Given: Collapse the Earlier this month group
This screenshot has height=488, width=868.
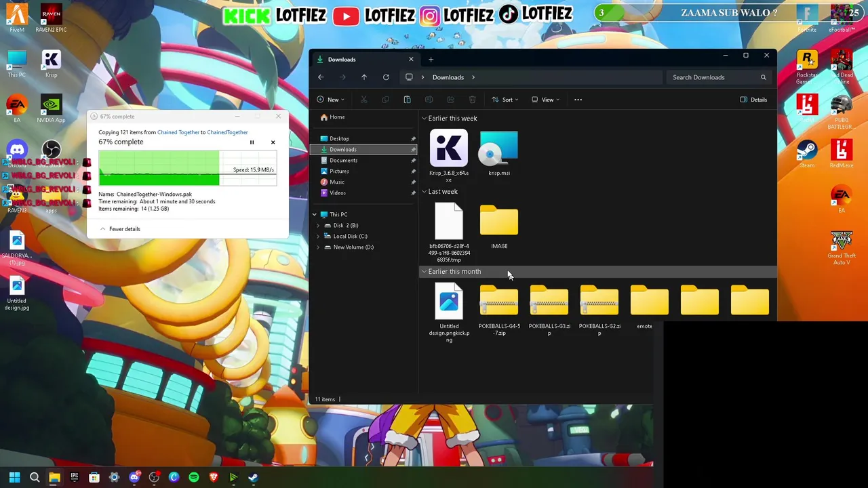Looking at the screenshot, I should (x=425, y=272).
